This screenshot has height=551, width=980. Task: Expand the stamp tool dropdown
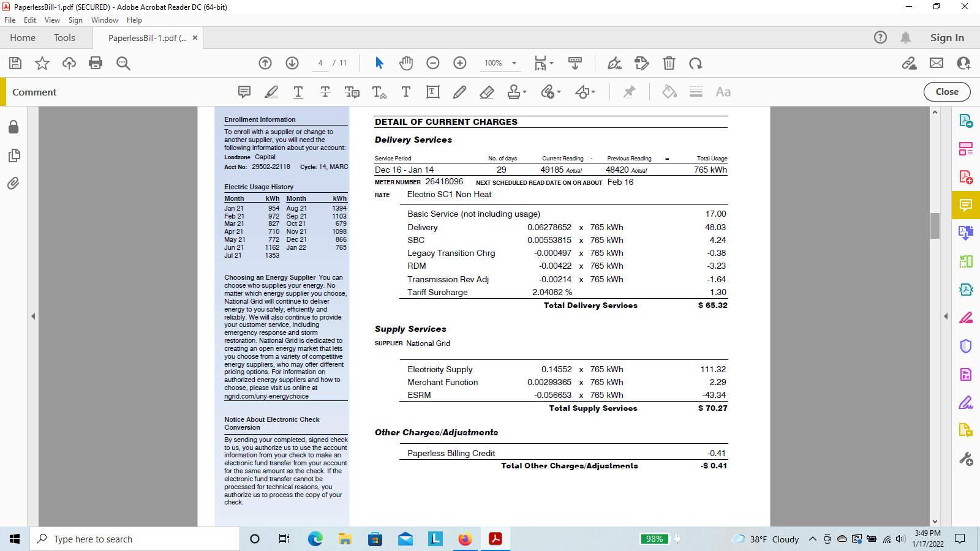coord(524,92)
